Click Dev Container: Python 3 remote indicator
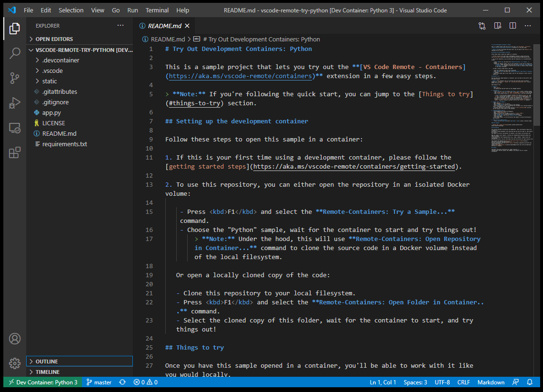 [x=42, y=382]
